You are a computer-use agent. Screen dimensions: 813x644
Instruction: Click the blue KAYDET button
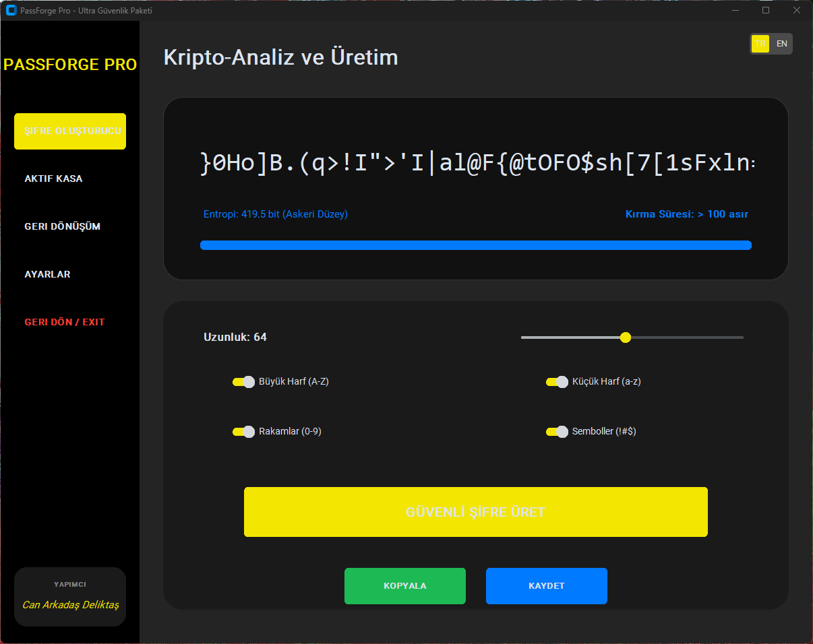coord(546,586)
